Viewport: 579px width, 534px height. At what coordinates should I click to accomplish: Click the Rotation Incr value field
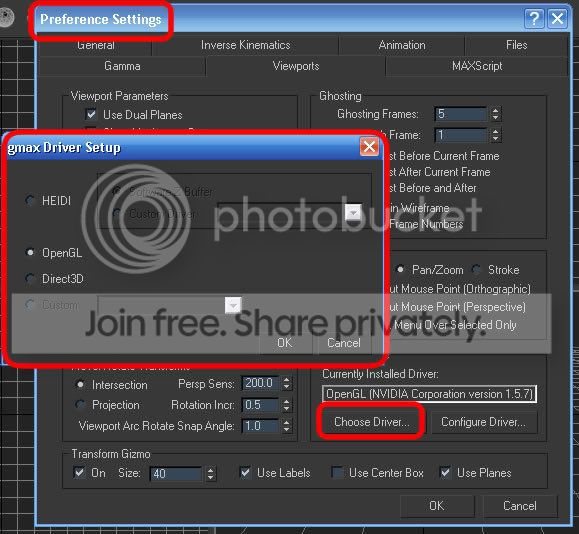260,405
